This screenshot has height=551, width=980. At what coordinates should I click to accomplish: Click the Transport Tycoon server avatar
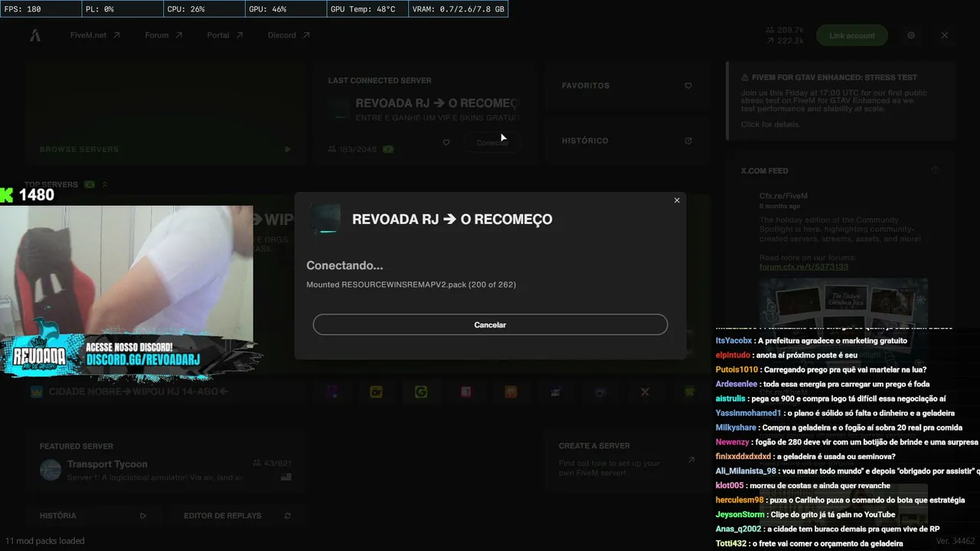point(51,469)
